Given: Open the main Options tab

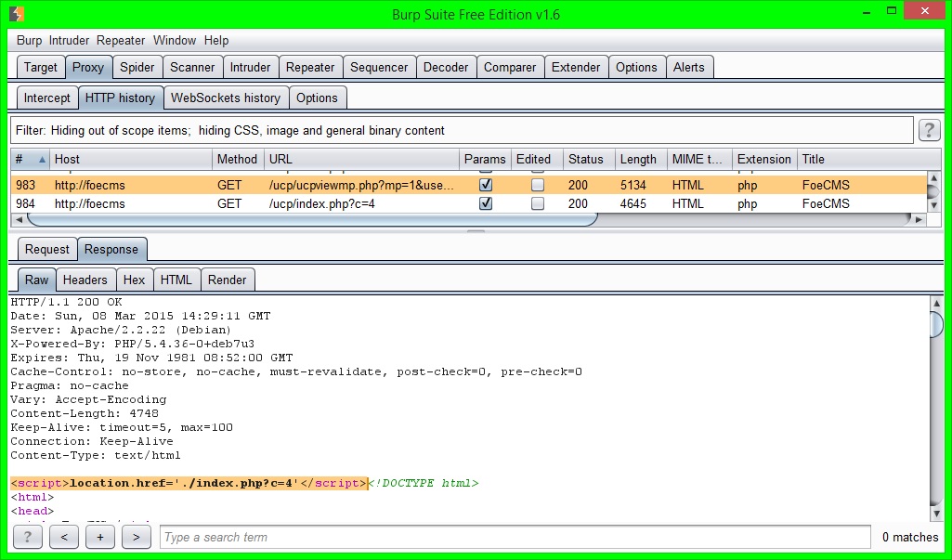Looking at the screenshot, I should click(636, 67).
